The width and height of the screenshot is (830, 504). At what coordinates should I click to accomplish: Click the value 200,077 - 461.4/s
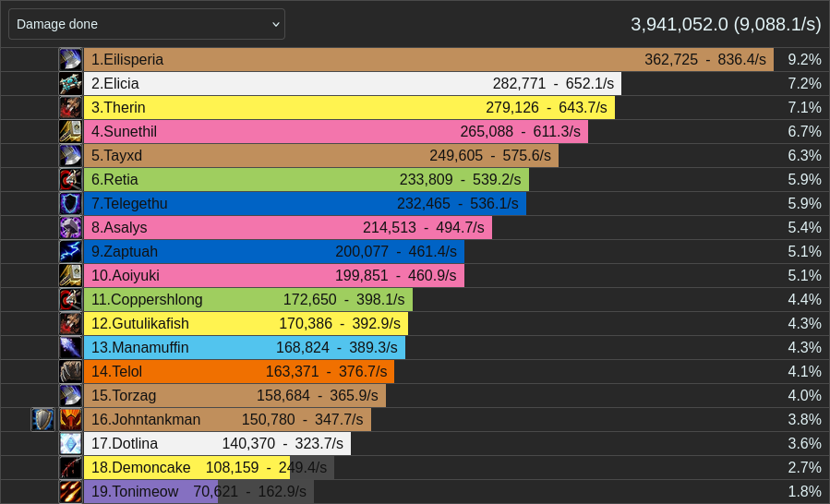coord(396,251)
